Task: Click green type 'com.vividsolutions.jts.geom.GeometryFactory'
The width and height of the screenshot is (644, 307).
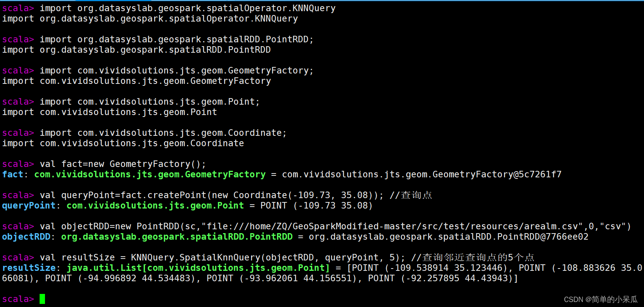Action: pos(150,174)
